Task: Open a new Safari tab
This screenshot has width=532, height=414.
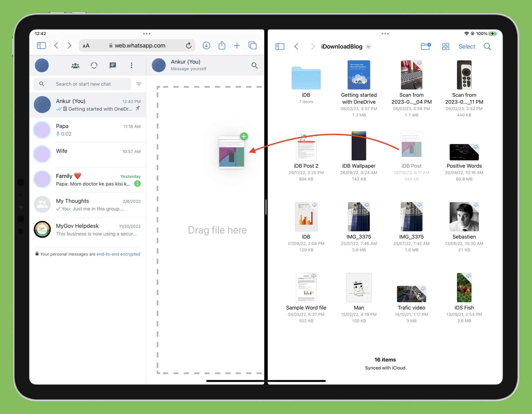Action: click(x=237, y=46)
